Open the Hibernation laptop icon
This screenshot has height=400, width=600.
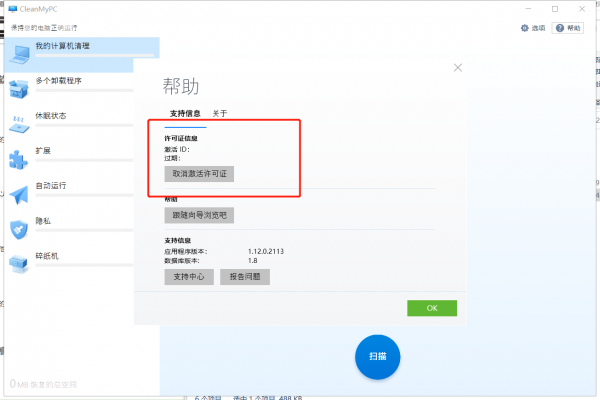tap(19, 124)
